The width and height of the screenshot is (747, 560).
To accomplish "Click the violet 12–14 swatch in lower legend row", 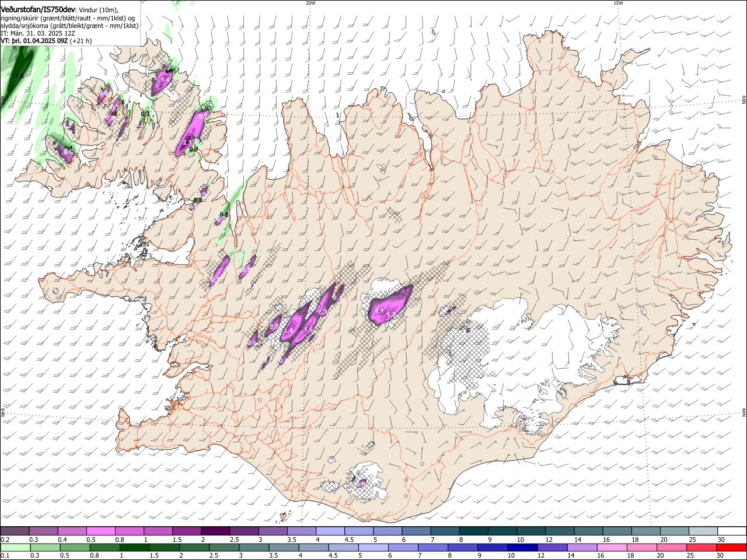I will pyautogui.click(x=551, y=548).
